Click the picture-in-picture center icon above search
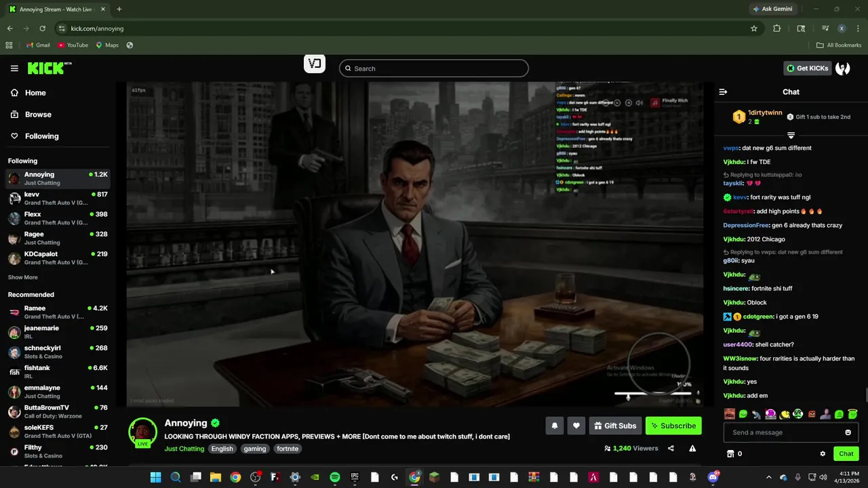 click(315, 64)
